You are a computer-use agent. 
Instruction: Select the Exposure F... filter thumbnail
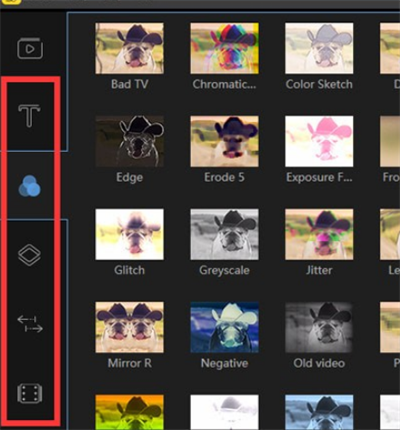click(319, 141)
